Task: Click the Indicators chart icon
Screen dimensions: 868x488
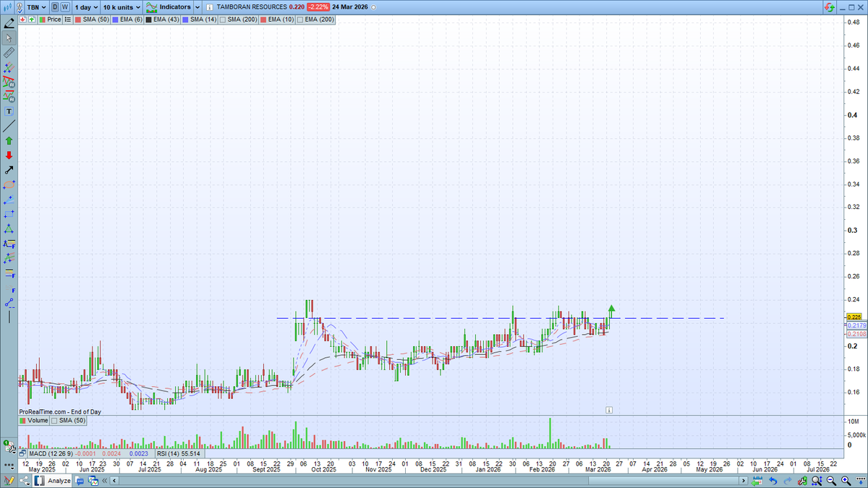Action: [150, 7]
